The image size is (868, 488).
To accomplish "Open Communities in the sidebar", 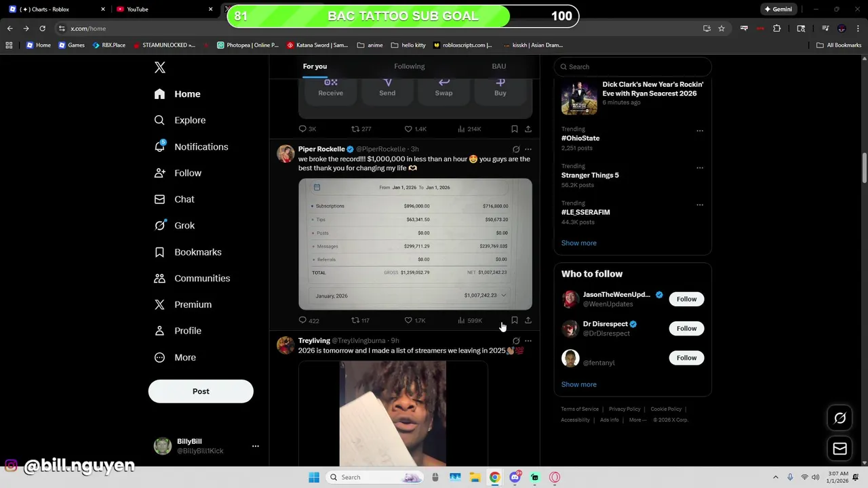I will click(192, 279).
